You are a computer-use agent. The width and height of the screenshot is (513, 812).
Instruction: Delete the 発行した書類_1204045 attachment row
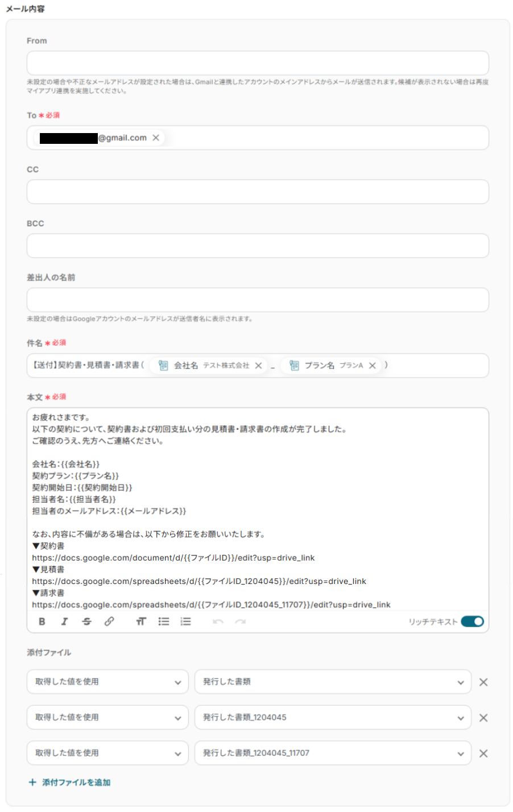[x=483, y=718]
